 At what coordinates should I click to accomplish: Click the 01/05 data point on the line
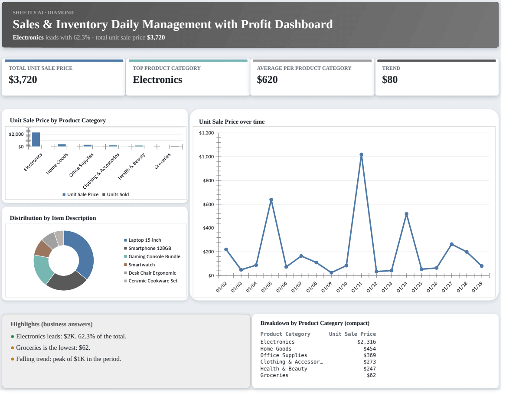271,200
